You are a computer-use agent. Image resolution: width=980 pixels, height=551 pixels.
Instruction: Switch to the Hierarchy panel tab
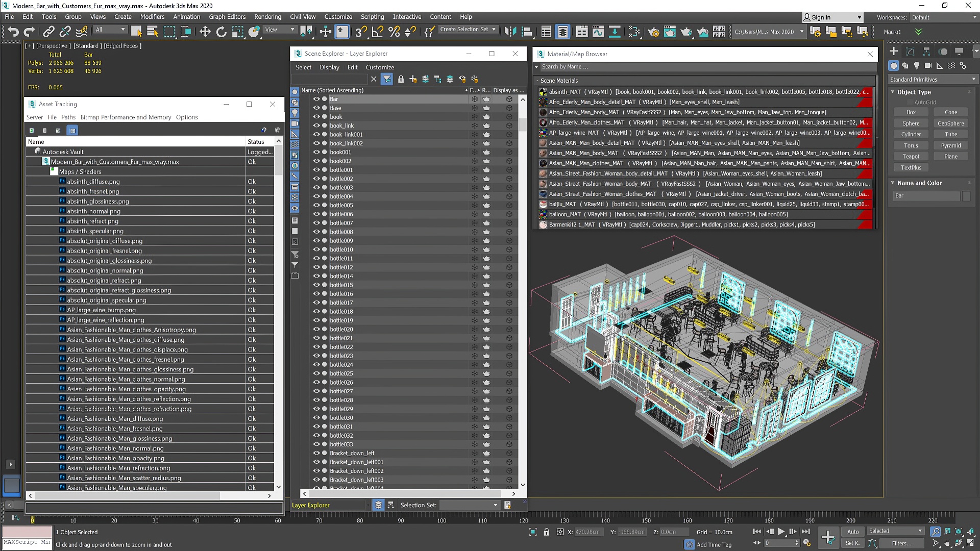[x=926, y=52]
